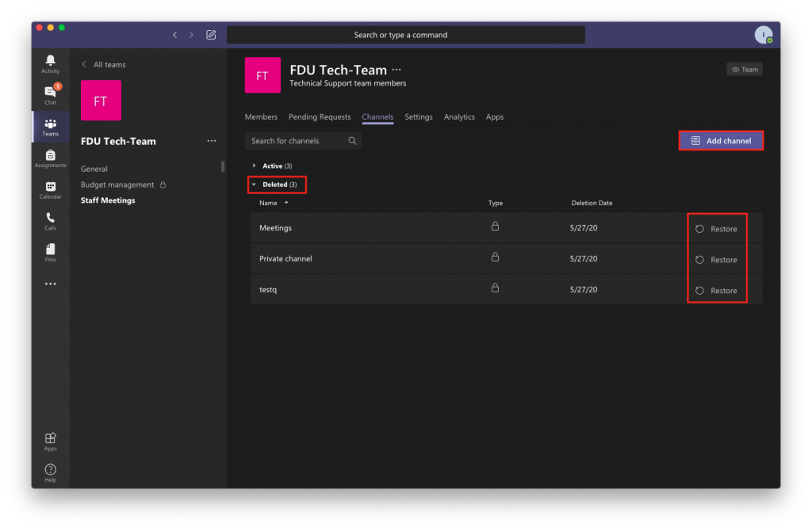
Task: Sort channels by Name column
Action: [x=274, y=203]
